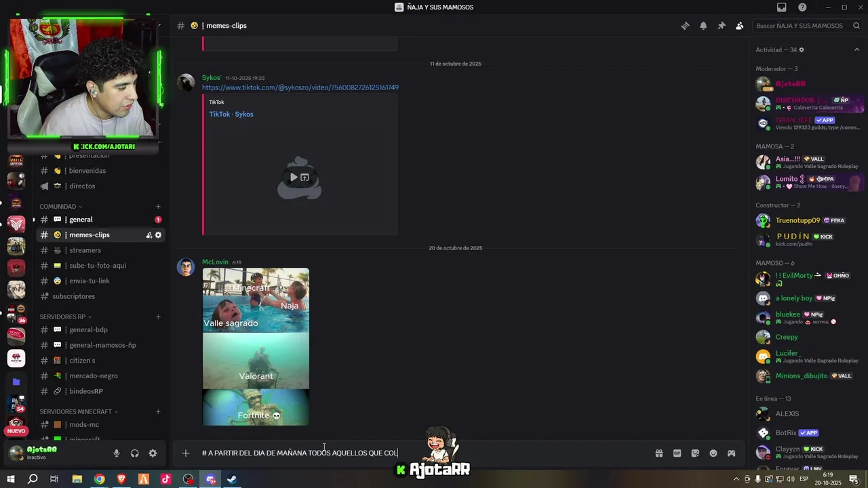Screen dimensions: 868x488
Task: Show pinned messages with pin icon
Action: (x=722, y=26)
